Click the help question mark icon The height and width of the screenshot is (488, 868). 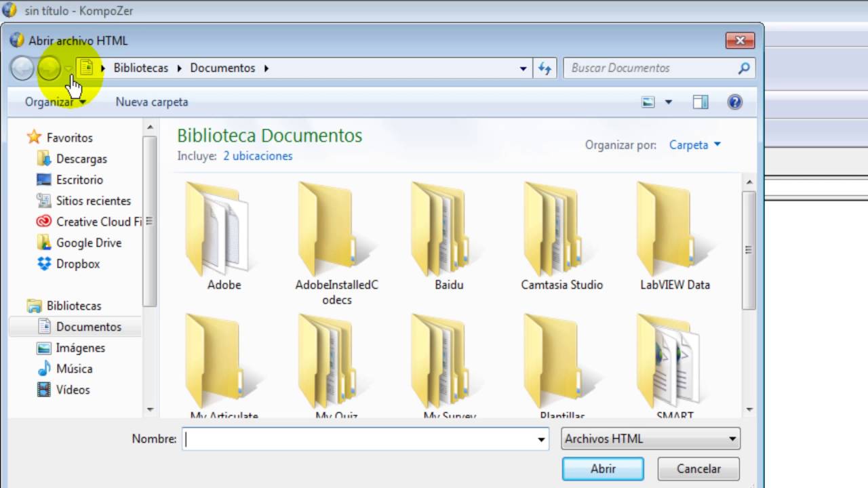click(734, 102)
